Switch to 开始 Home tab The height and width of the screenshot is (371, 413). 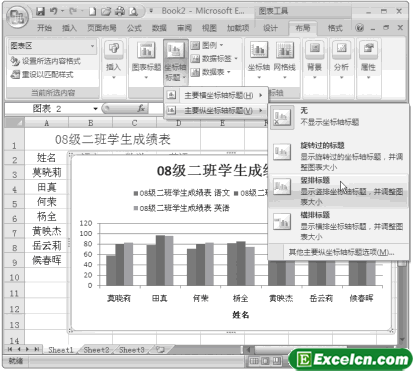tap(44, 28)
